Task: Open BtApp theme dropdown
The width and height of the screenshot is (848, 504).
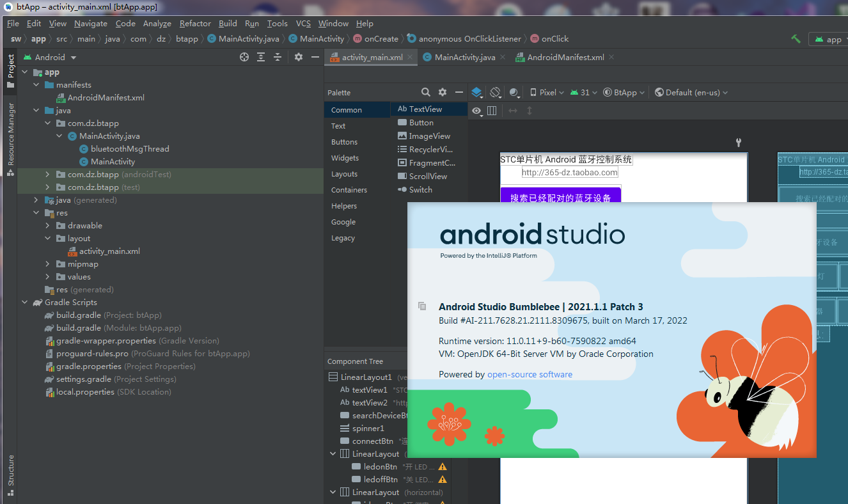Action: [624, 92]
